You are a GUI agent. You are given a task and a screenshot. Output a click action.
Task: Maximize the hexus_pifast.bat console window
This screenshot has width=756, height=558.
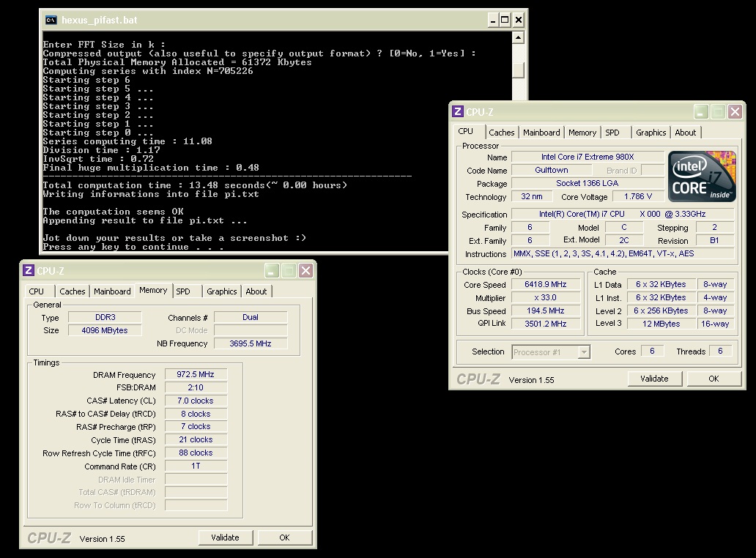505,20
